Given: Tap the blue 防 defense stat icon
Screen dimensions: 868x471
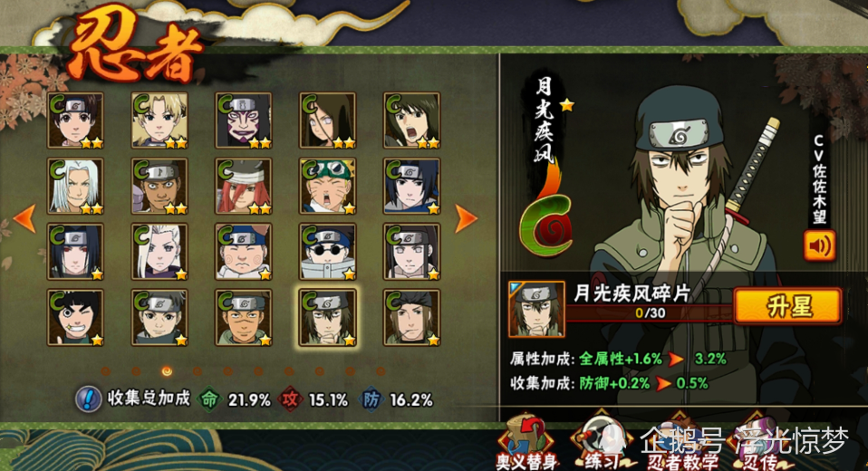Looking at the screenshot, I should click(x=371, y=399).
